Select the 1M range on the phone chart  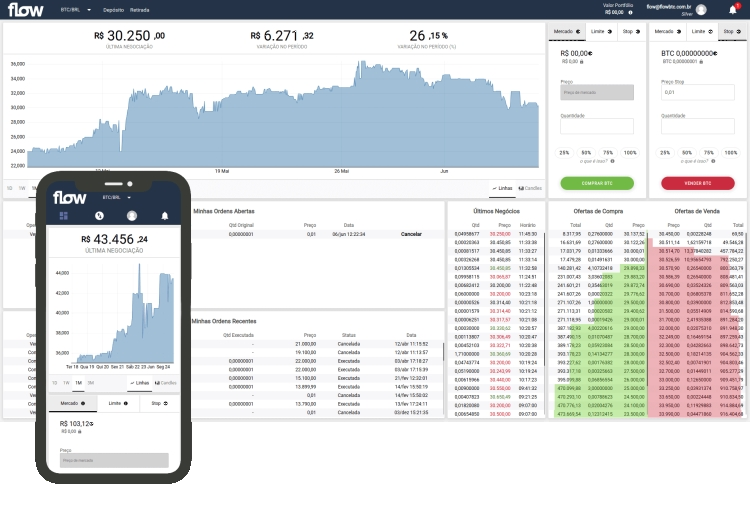(x=78, y=383)
